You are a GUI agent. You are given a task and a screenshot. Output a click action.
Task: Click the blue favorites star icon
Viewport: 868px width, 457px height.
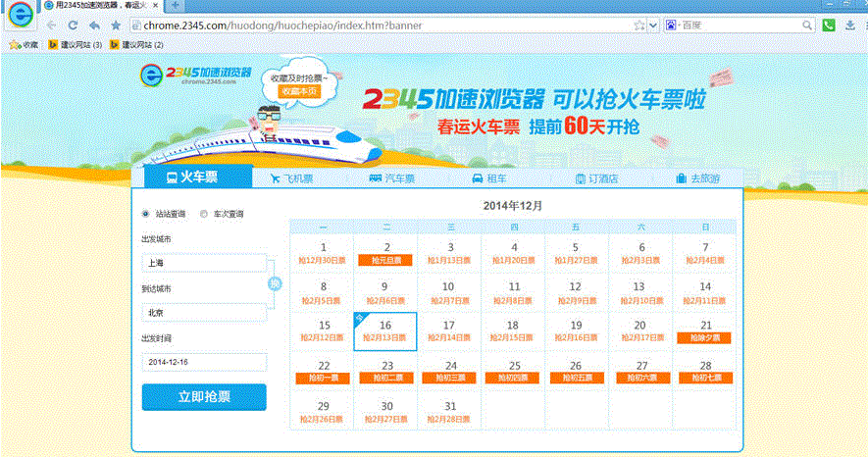click(116, 25)
